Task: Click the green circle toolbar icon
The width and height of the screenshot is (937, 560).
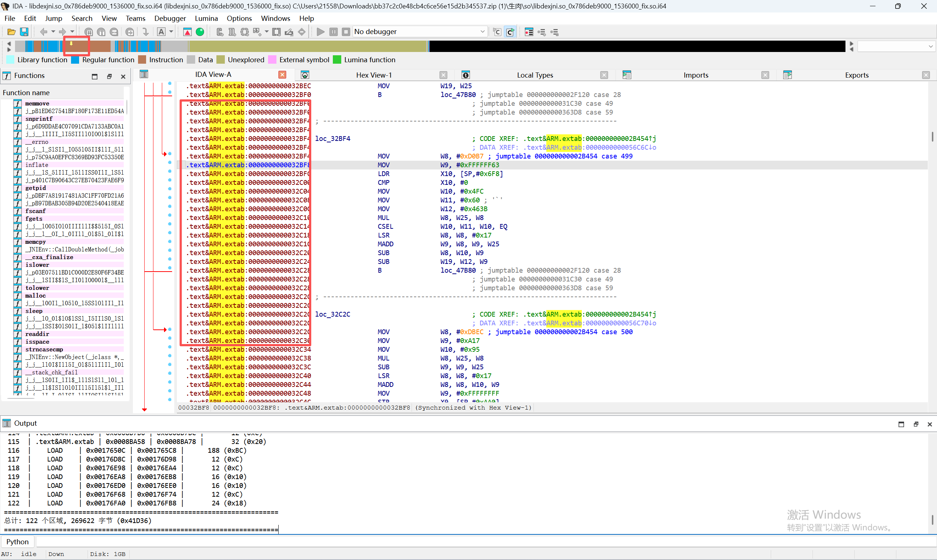Action: pos(200,32)
